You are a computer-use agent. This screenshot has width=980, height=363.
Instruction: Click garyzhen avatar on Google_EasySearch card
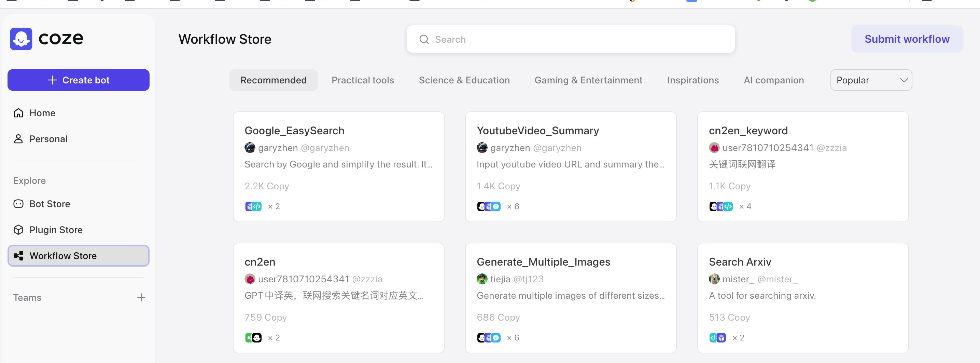coord(250,148)
